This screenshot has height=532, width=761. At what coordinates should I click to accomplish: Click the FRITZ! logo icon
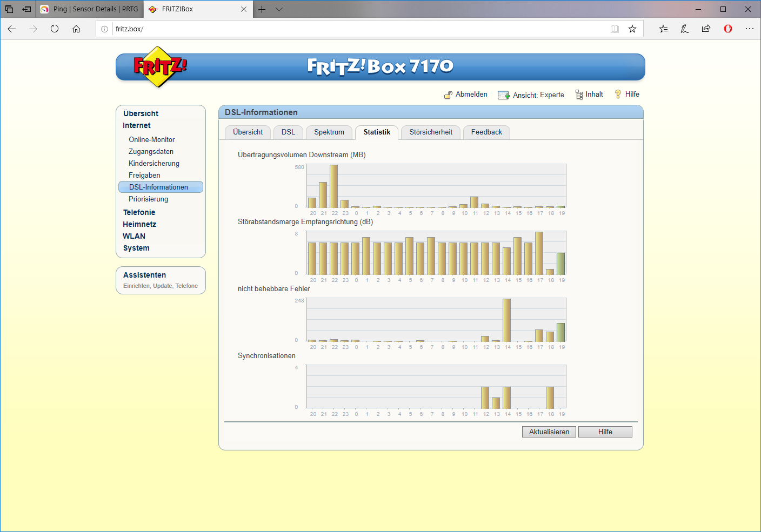(159, 67)
